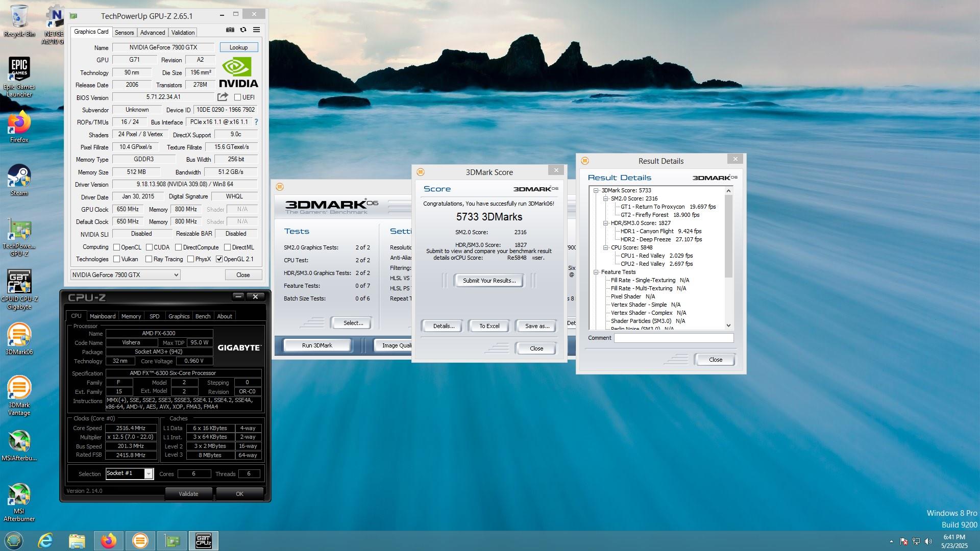Image resolution: width=980 pixels, height=551 pixels.
Task: Enable the CUDA checkbox
Action: point(149,247)
